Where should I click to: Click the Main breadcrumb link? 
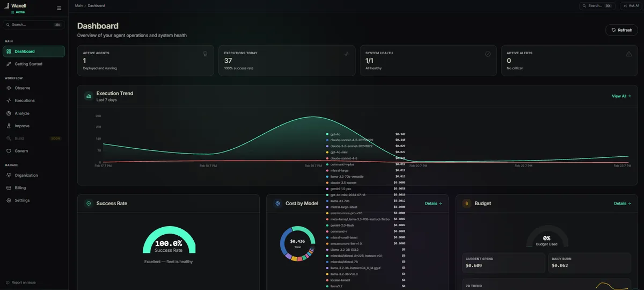click(x=79, y=5)
